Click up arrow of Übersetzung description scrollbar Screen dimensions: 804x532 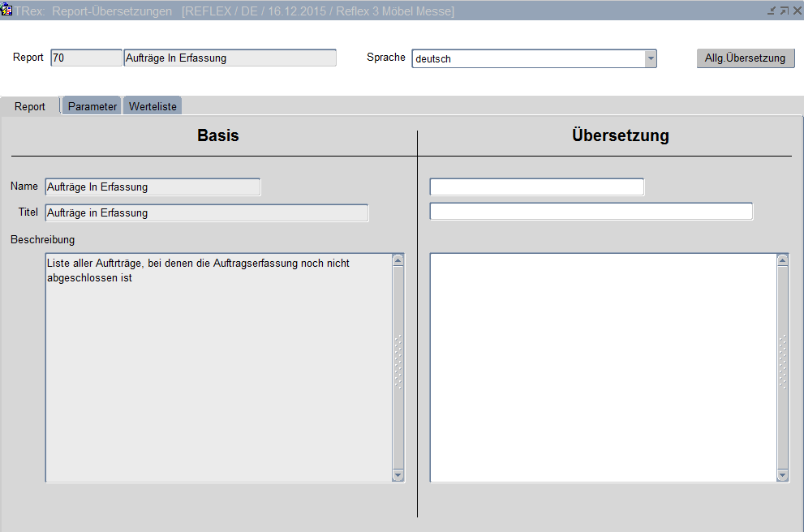(782, 260)
